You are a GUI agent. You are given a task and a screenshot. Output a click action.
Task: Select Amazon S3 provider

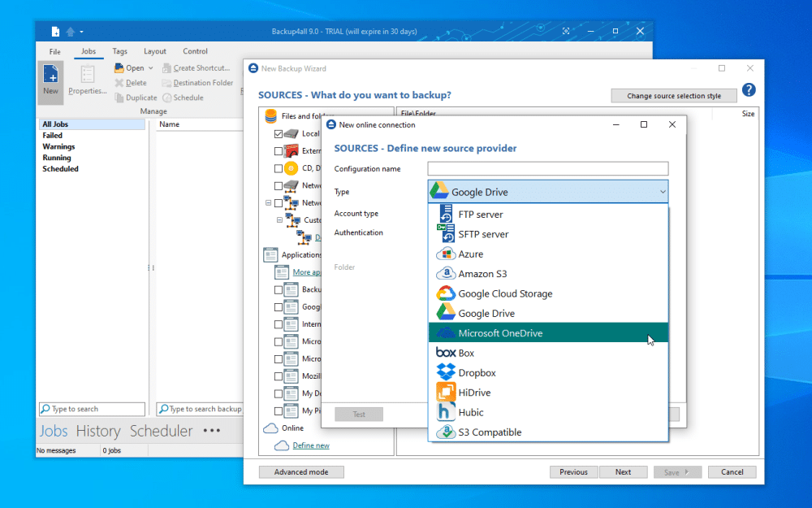482,274
